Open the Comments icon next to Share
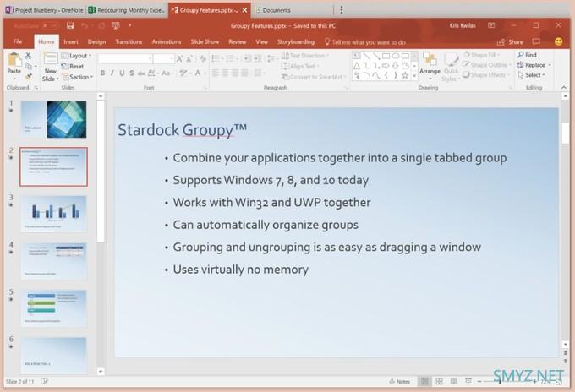575x392 pixels. (536, 41)
